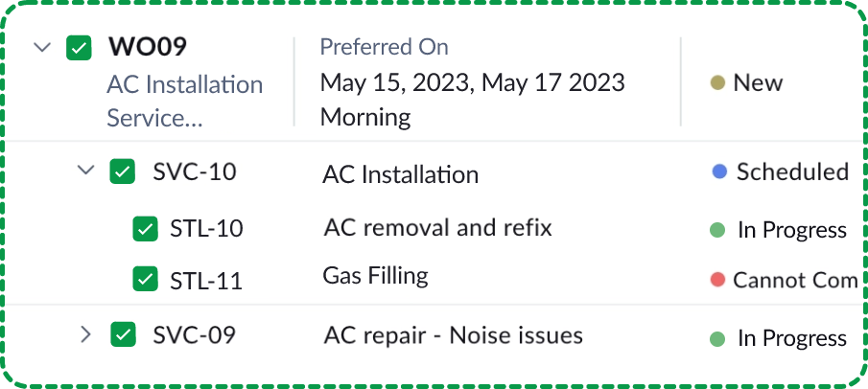Click the SVC-09 service ID
The image size is (868, 389).
click(x=195, y=335)
